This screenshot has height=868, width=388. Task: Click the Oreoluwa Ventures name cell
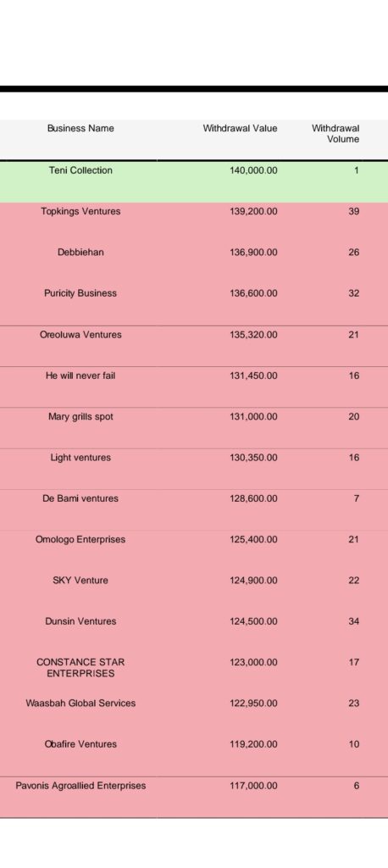click(x=80, y=335)
